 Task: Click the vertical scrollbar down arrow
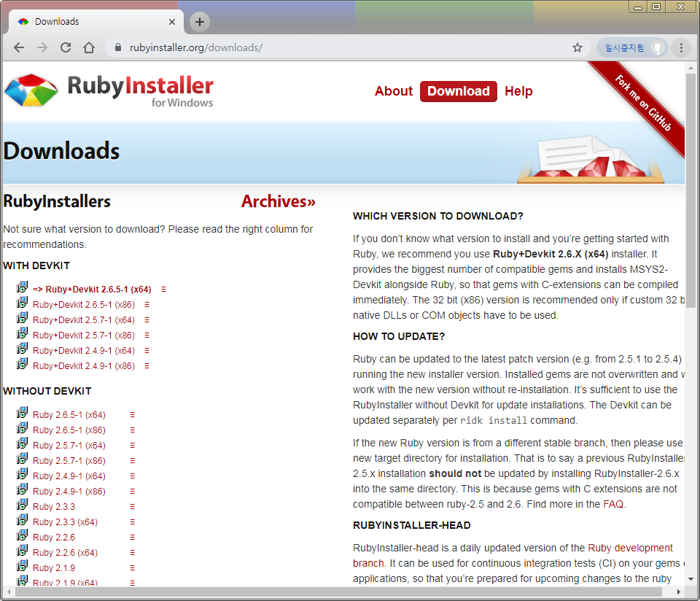691,578
